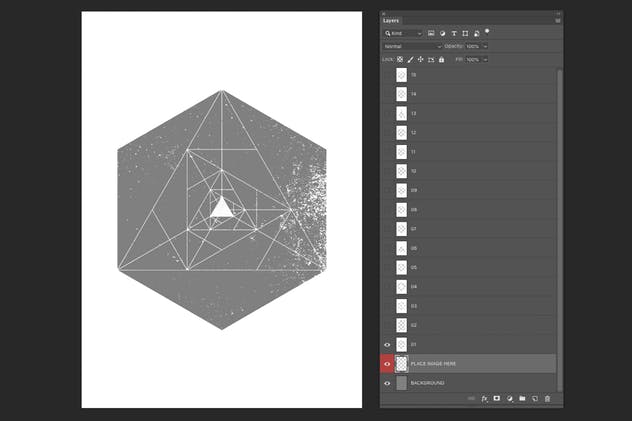This screenshot has height=421, width=632.
Task: Prevent artboard auto-nesting lock icon
Action: tap(431, 60)
